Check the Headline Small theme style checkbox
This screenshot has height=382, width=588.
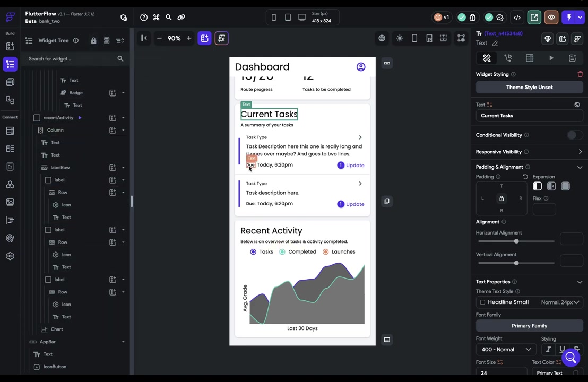point(482,302)
